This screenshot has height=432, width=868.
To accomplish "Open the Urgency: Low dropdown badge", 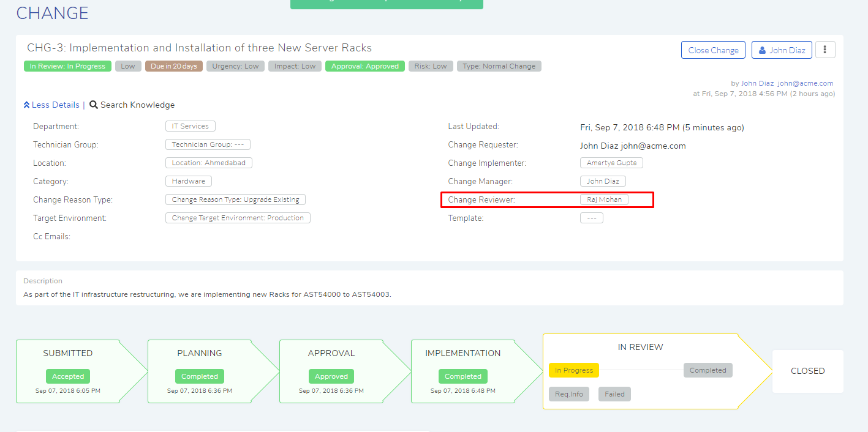I will (x=235, y=66).
